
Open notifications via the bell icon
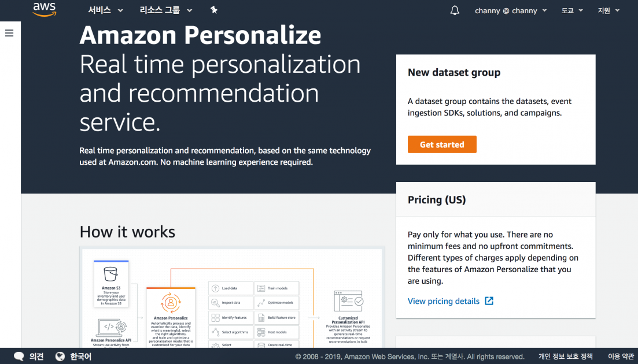[x=454, y=10]
